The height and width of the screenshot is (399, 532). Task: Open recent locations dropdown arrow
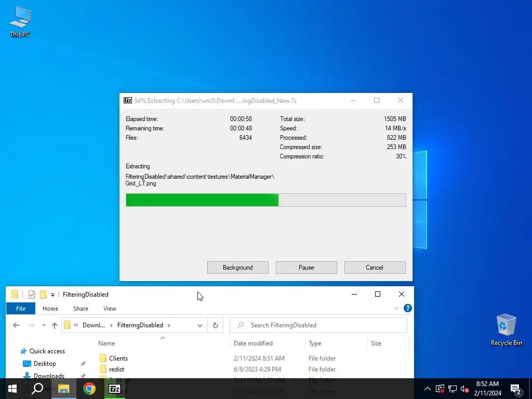click(44, 325)
